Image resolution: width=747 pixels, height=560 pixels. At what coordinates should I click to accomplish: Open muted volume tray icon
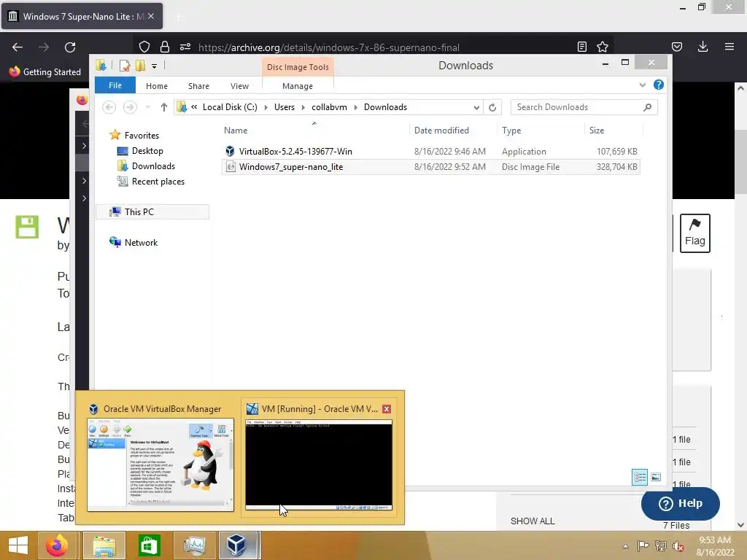click(x=678, y=545)
